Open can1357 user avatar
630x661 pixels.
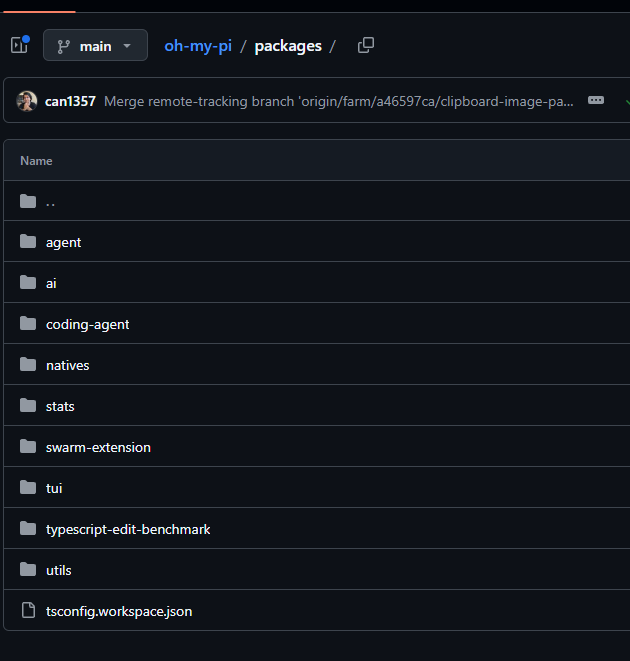click(x=27, y=101)
